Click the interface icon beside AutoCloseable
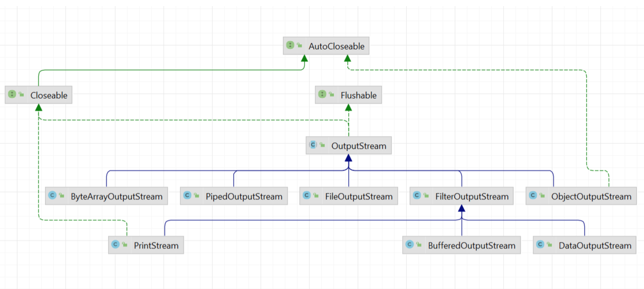Viewport: 644px width, 289px height. (x=290, y=45)
